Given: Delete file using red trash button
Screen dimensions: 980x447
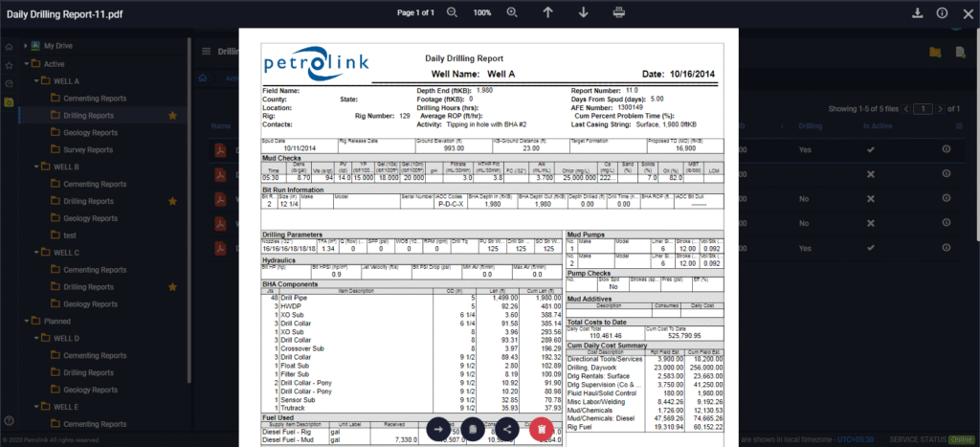Looking at the screenshot, I should coord(541,430).
